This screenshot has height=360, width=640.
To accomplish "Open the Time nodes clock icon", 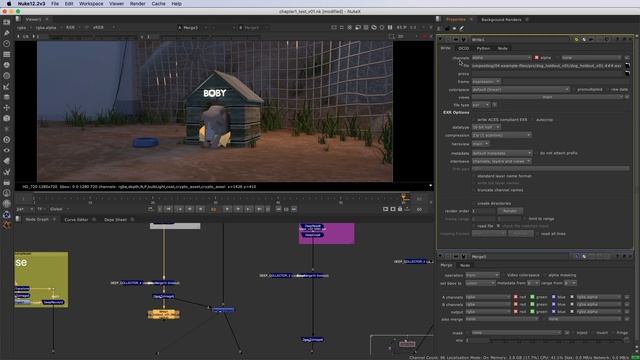I will [x=7, y=43].
